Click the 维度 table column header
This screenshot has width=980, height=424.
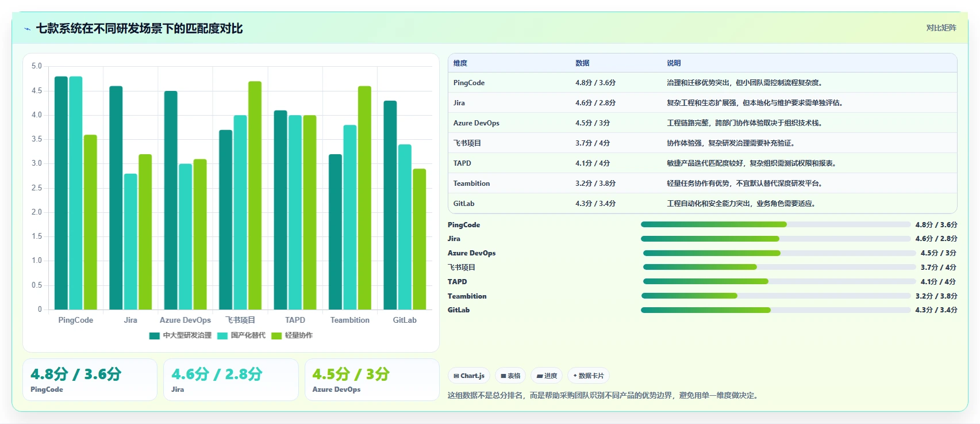click(460, 63)
